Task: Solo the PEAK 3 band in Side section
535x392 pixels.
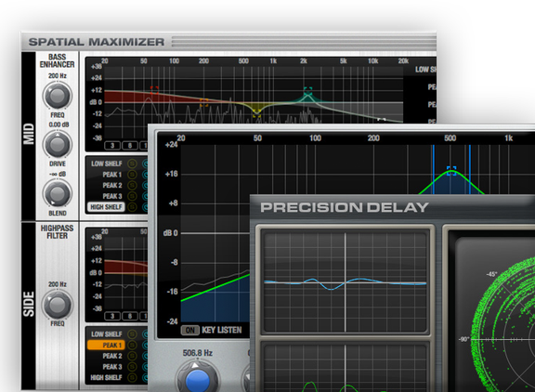Action: tap(132, 367)
